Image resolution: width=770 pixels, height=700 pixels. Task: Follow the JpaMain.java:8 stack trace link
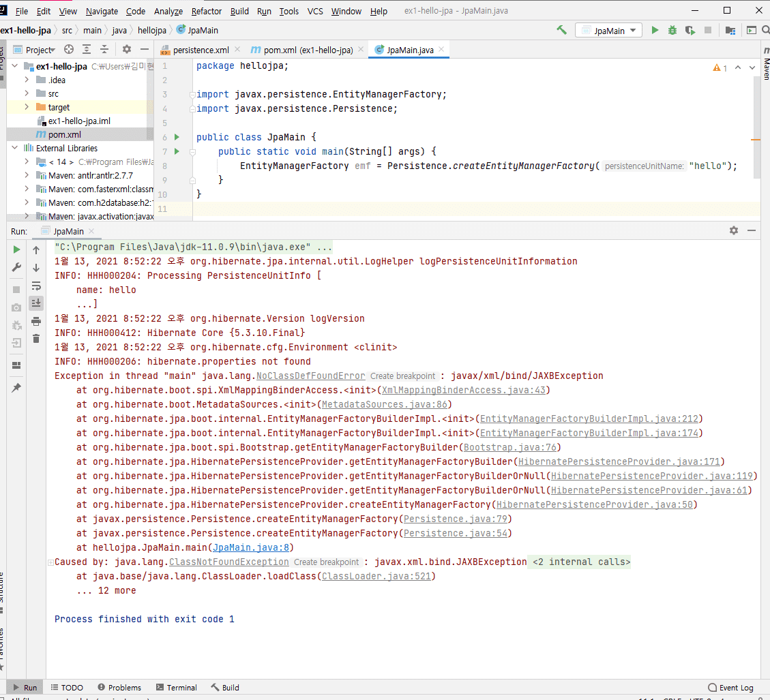(251, 548)
